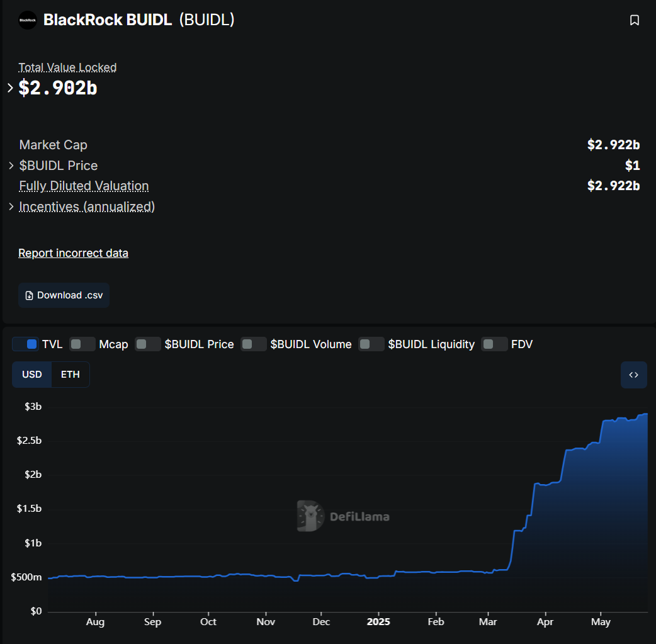The height and width of the screenshot is (644, 656).
Task: Toggle the TVL chart series off
Action: [x=26, y=344]
